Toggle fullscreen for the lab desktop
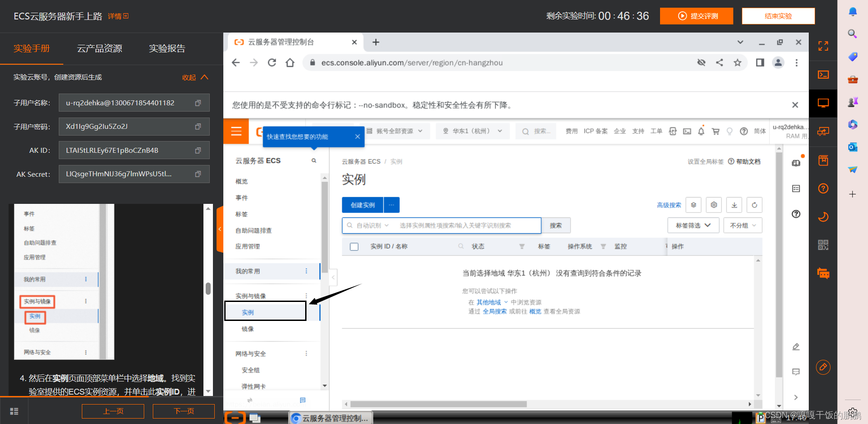Viewport: 868px width, 424px height. 823,46
